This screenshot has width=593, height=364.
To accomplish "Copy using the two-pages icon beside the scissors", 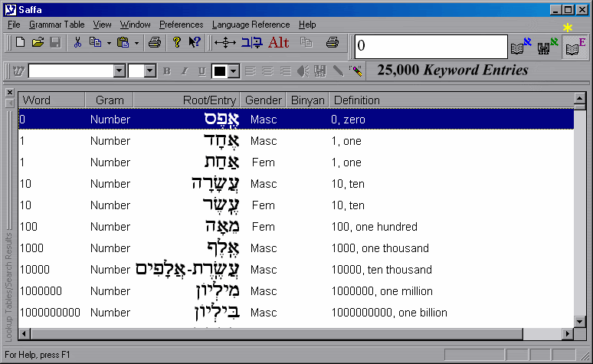I will 95,42.
